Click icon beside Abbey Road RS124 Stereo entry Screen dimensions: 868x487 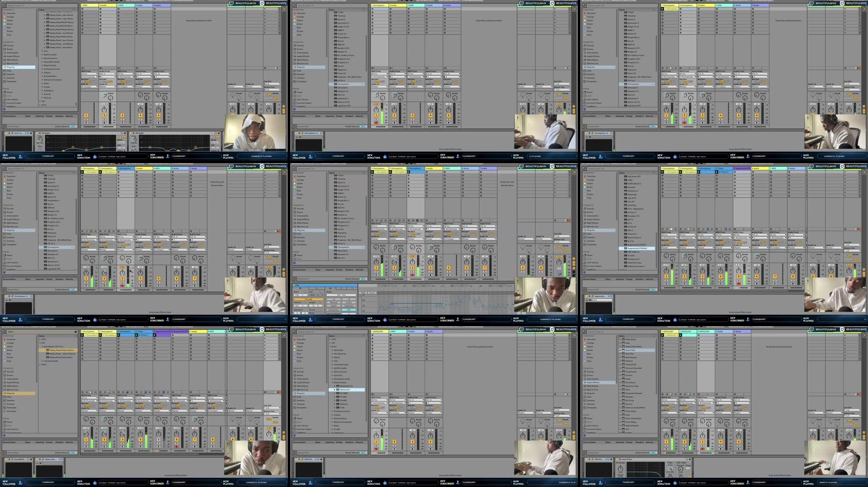tap(48, 22)
